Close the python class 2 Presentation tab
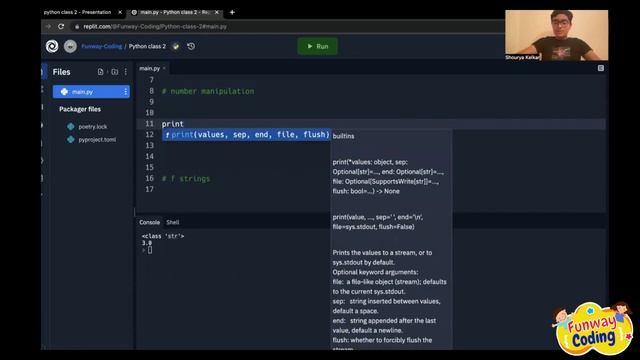 (x=120, y=12)
